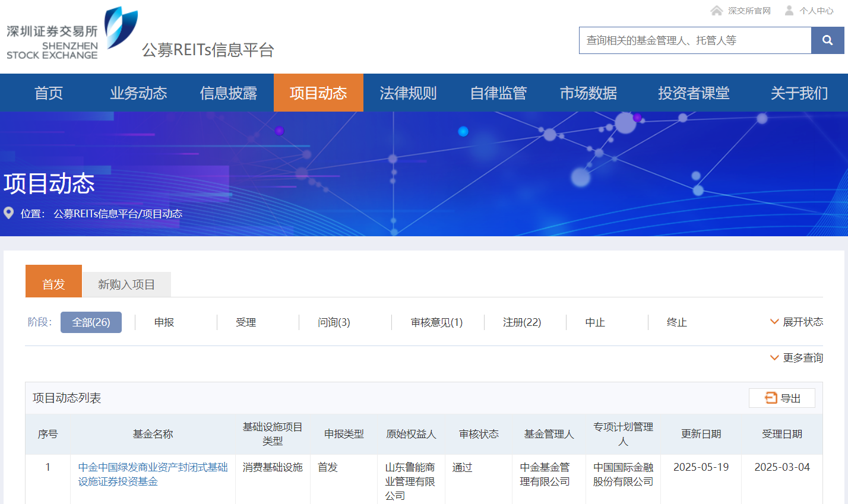Click the fund manager search input field
Viewport: 848px width, 504px height.
coord(695,40)
